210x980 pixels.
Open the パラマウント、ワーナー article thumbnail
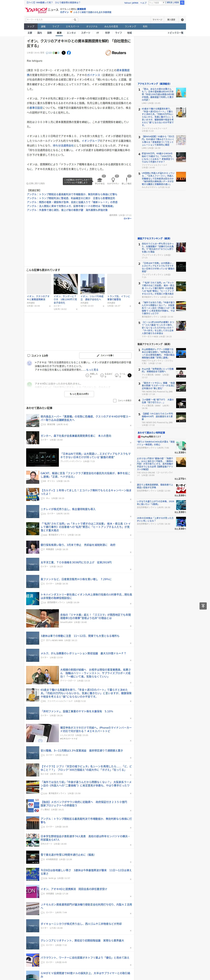coord(32,960)
